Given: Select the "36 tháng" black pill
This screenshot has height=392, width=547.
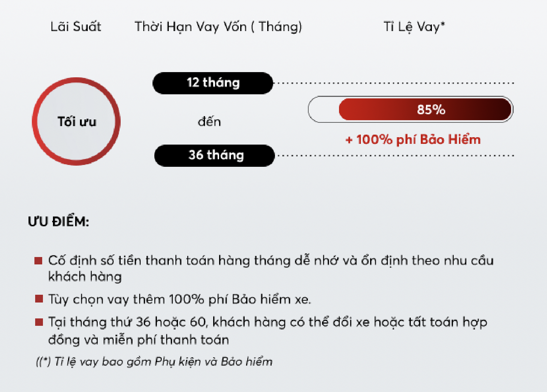Looking at the screenshot, I should pos(215,155).
